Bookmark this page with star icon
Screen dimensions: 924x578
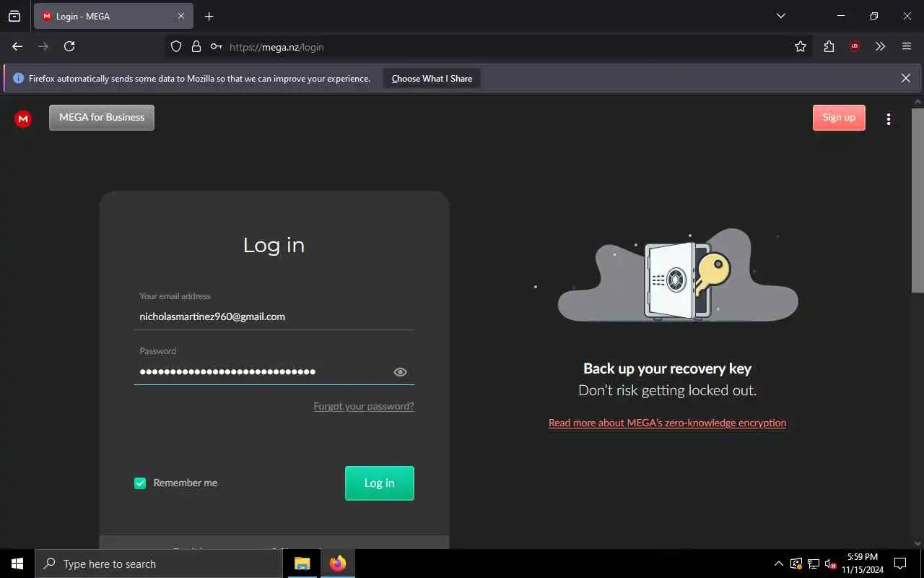click(x=801, y=46)
